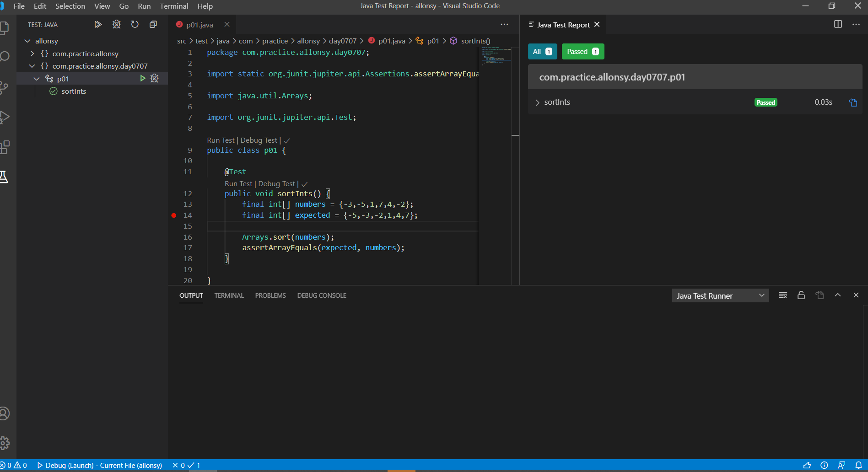Debug all tests in Test Explorer
868x472 pixels.
pos(117,25)
